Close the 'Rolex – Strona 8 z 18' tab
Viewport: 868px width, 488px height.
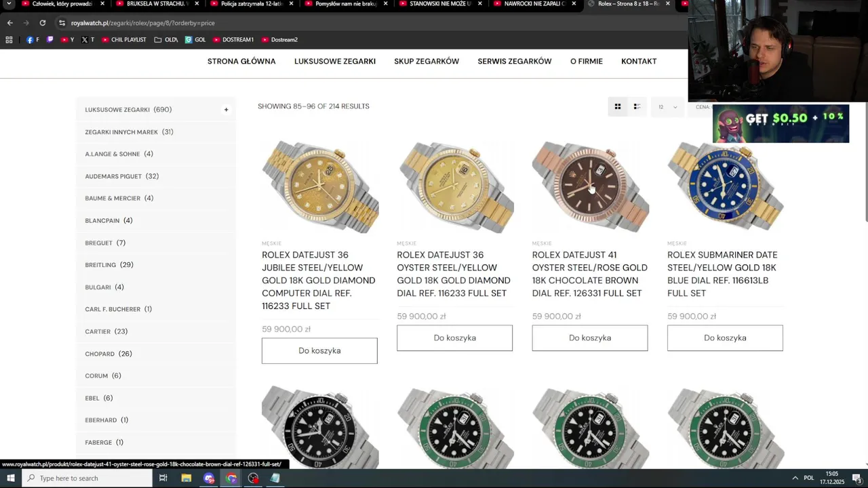(667, 4)
